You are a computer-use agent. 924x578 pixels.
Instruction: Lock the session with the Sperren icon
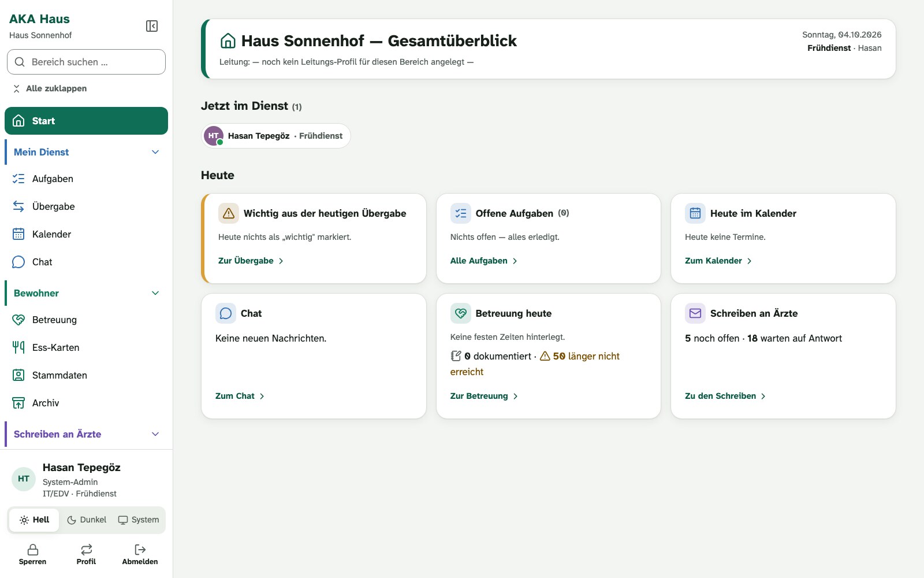[33, 550]
